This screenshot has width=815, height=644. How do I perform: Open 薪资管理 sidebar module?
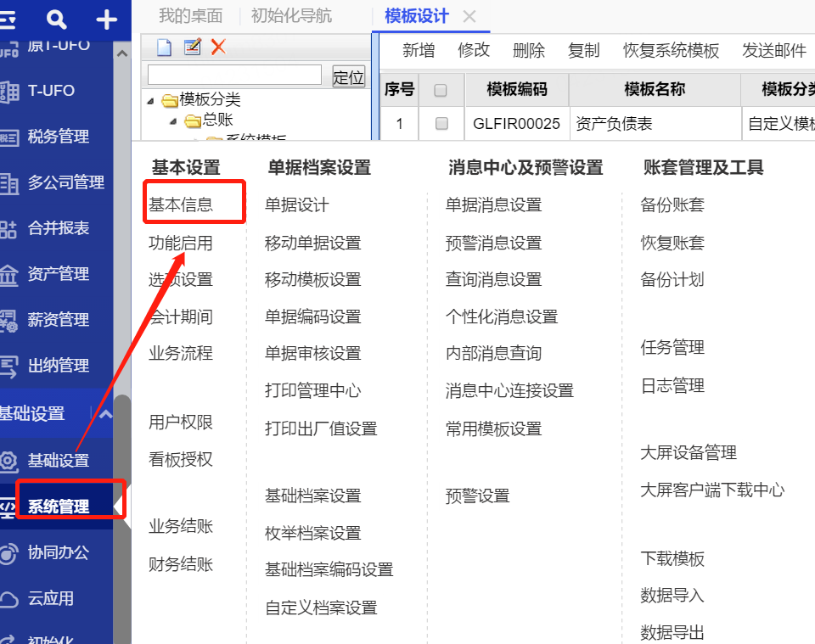(x=59, y=319)
